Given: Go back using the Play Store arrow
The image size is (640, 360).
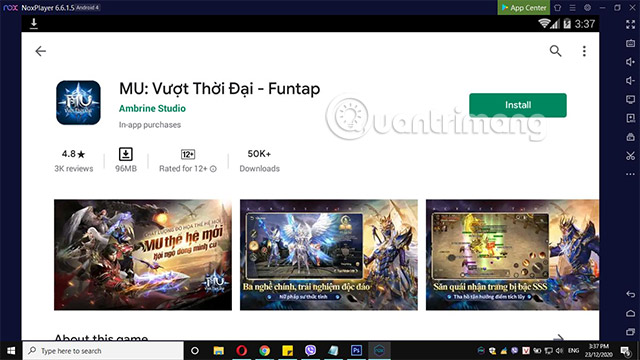Looking at the screenshot, I should pos(40,51).
